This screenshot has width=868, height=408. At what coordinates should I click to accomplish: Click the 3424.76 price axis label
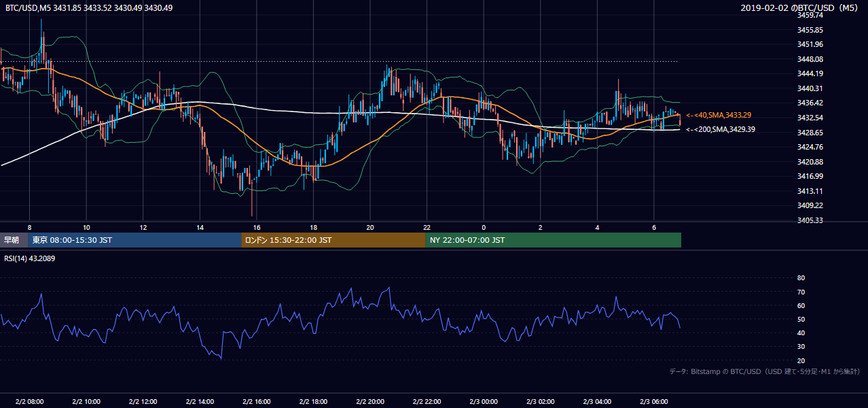810,147
